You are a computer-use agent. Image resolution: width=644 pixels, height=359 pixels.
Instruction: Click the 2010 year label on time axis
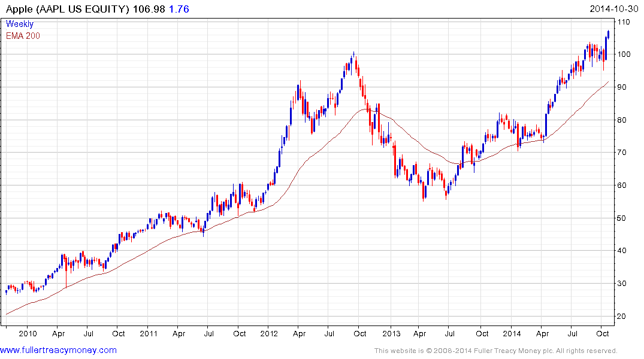click(28, 333)
